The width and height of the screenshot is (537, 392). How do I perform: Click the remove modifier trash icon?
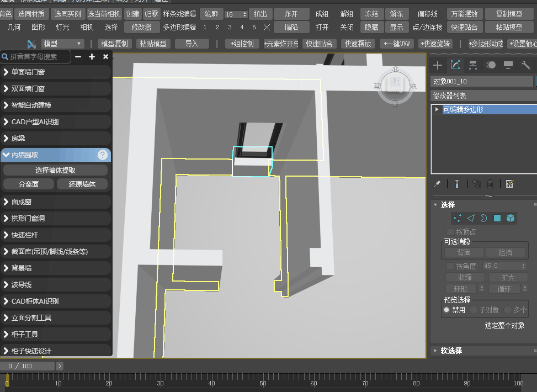[x=490, y=184]
